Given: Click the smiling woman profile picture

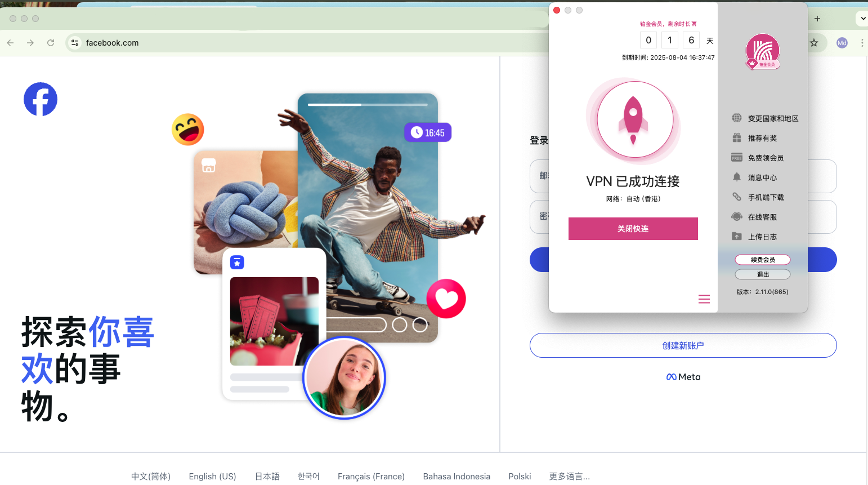Looking at the screenshot, I should click(x=344, y=378).
